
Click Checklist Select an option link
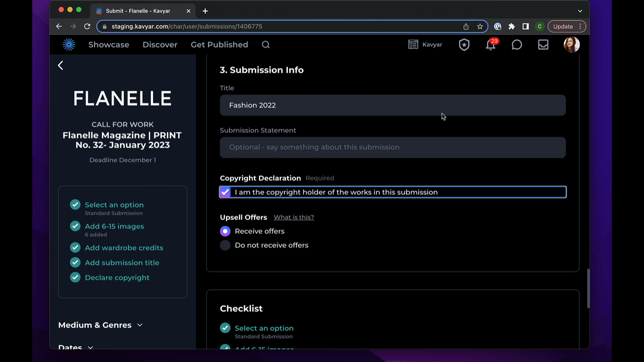pos(264,328)
